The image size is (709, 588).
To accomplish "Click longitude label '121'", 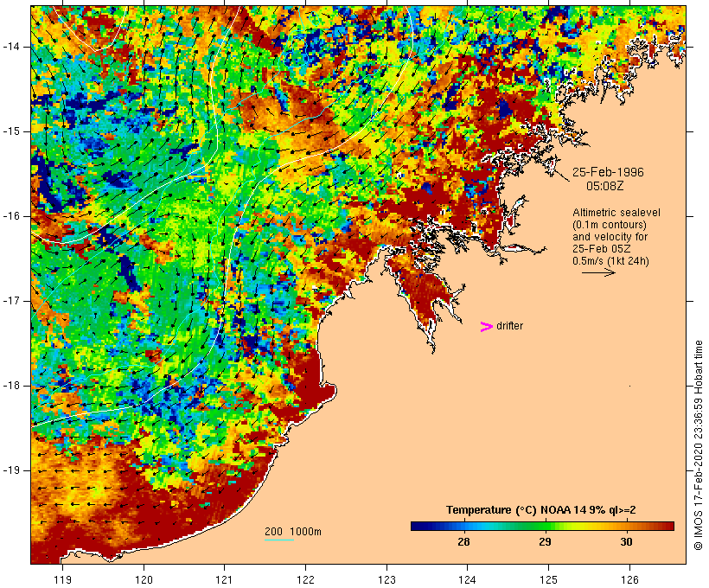I will tap(224, 579).
